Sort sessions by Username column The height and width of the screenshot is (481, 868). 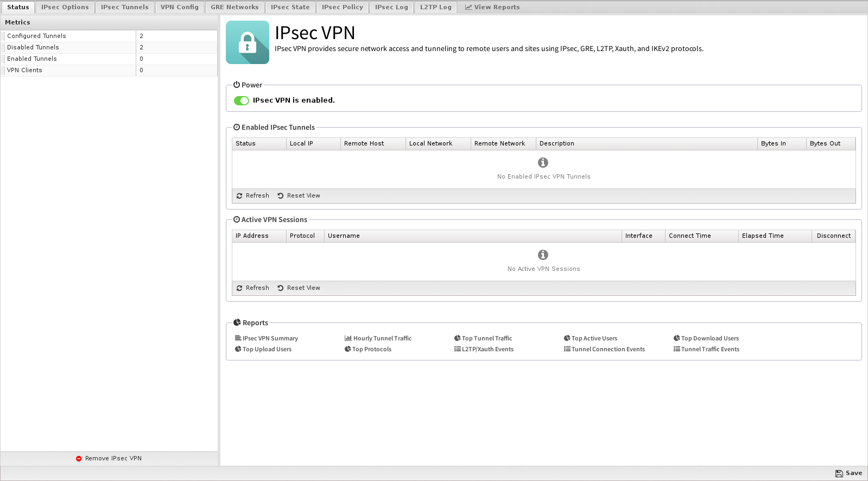(473, 236)
